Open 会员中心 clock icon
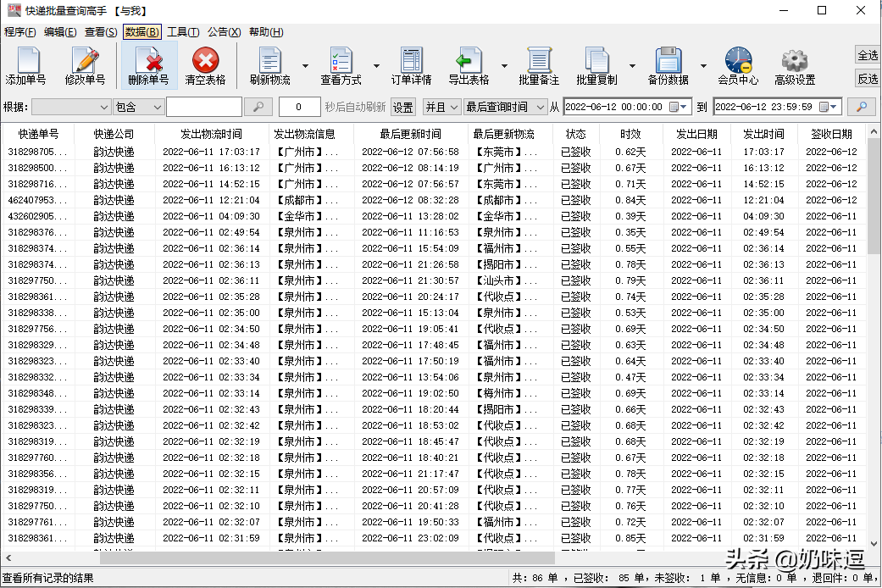This screenshot has width=882, height=588. coord(738,66)
